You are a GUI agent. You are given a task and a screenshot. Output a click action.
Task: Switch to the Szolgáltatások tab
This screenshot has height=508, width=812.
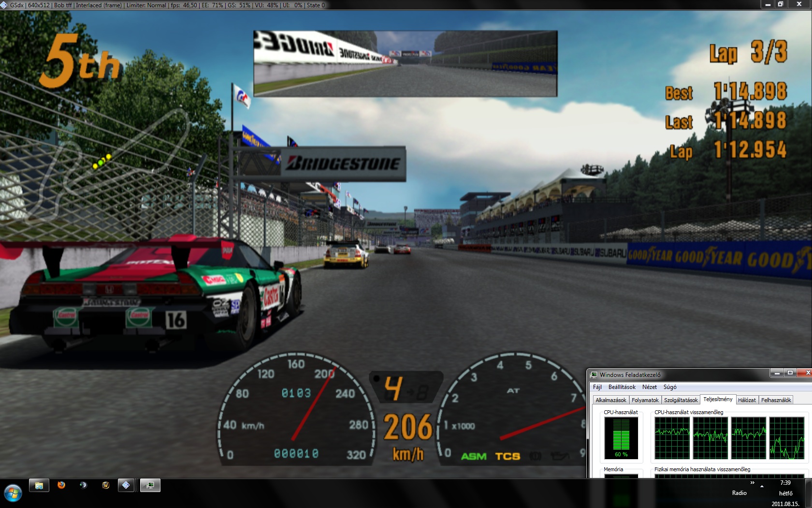click(x=681, y=400)
